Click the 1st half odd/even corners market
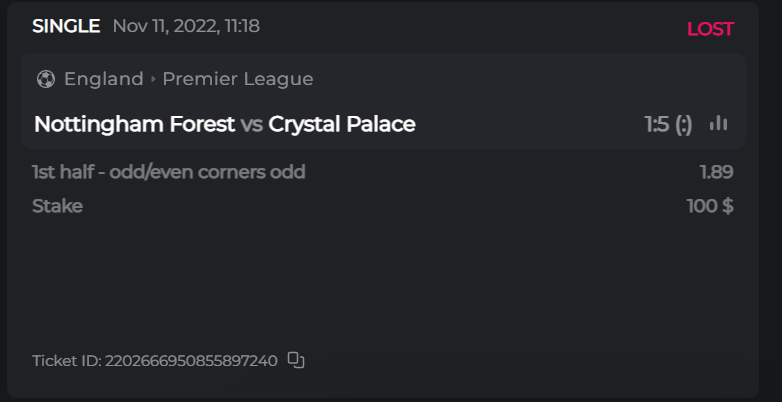Viewport: 782px width, 402px height. (168, 172)
